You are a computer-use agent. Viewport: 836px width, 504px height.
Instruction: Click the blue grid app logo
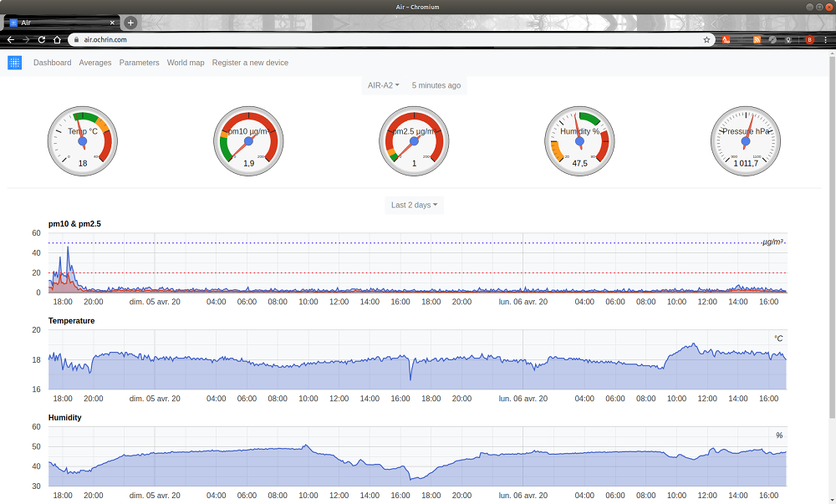tap(14, 63)
